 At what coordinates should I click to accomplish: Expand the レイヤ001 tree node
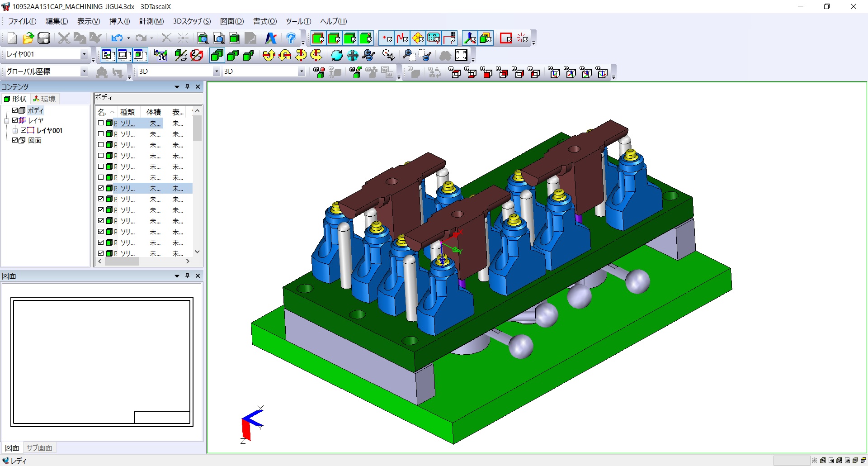15,131
